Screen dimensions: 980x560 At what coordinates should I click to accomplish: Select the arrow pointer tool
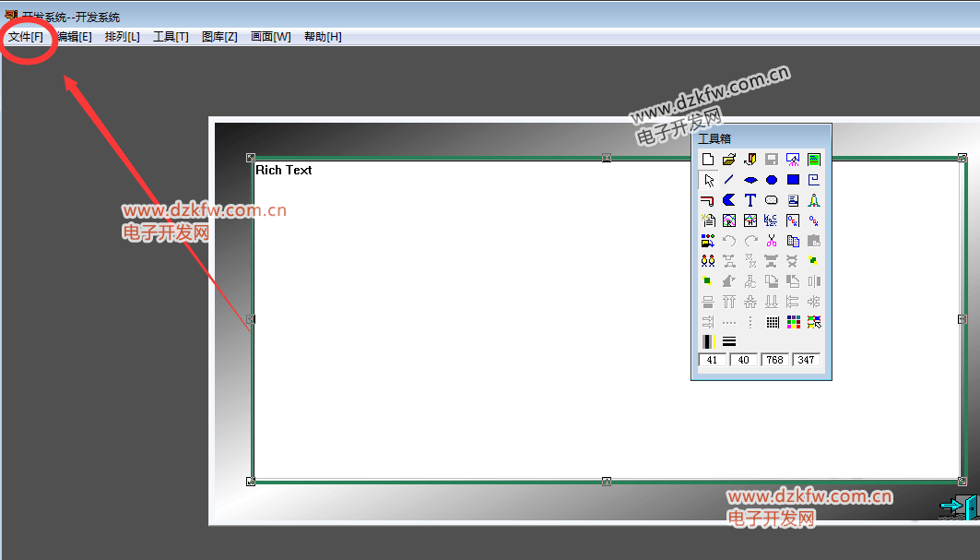point(708,180)
